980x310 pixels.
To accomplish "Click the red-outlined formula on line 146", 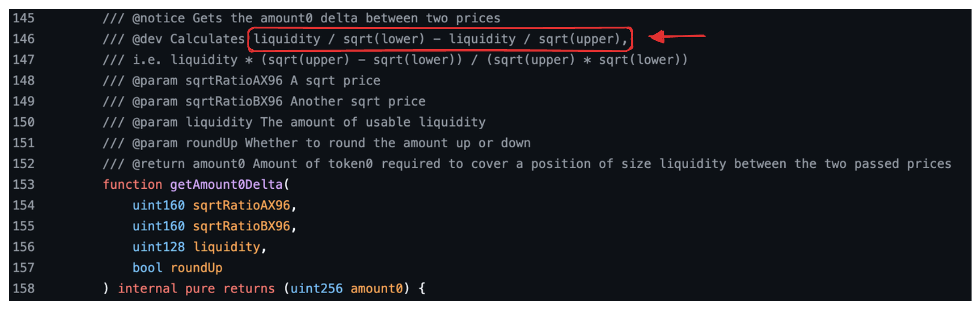I will 440,39.
